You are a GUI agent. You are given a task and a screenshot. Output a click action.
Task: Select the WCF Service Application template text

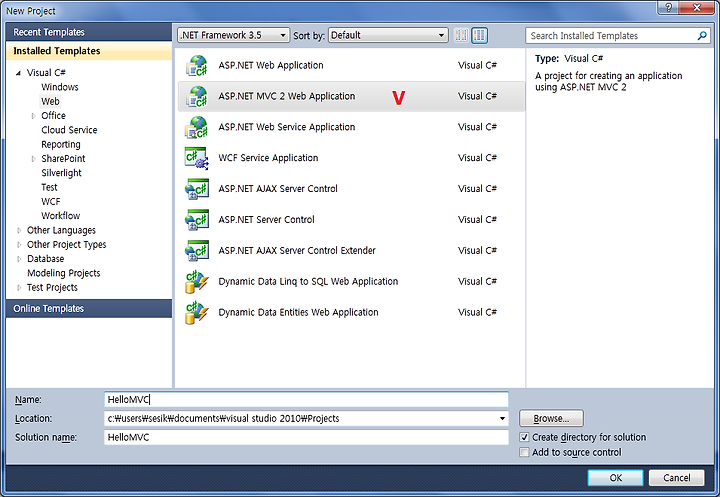(x=268, y=158)
